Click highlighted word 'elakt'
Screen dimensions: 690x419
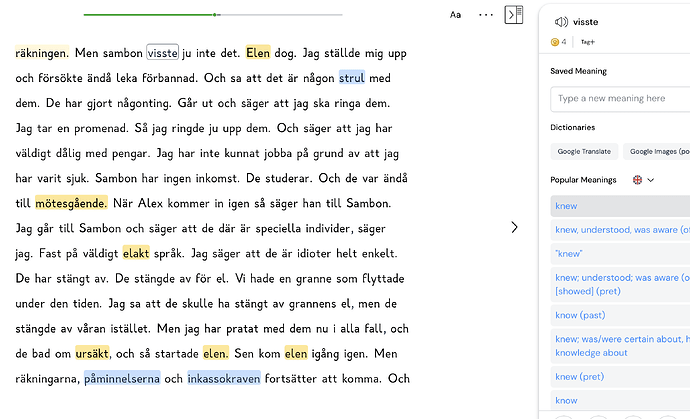[136, 254]
